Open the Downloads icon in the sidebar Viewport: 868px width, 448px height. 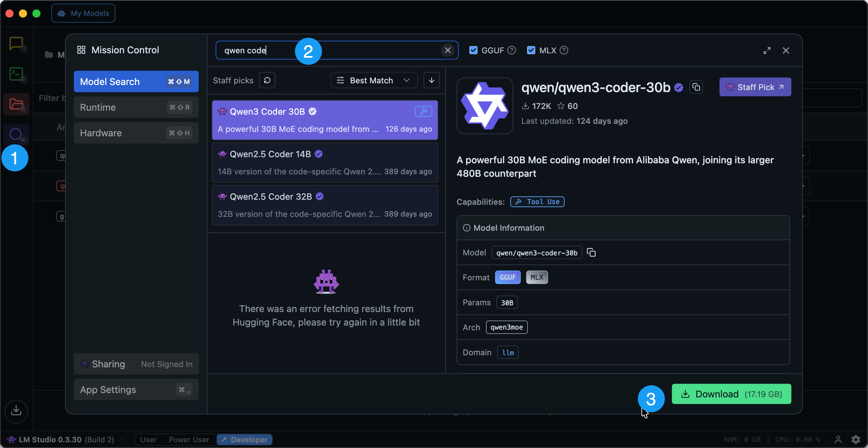coord(16,411)
